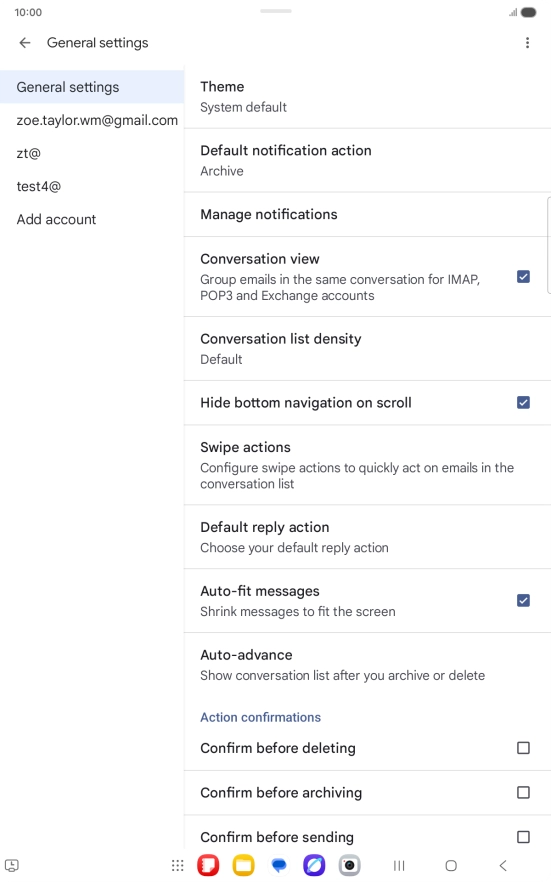This screenshot has width=551, height=882.
Task: Select the zt@ account
Action: [92, 153]
